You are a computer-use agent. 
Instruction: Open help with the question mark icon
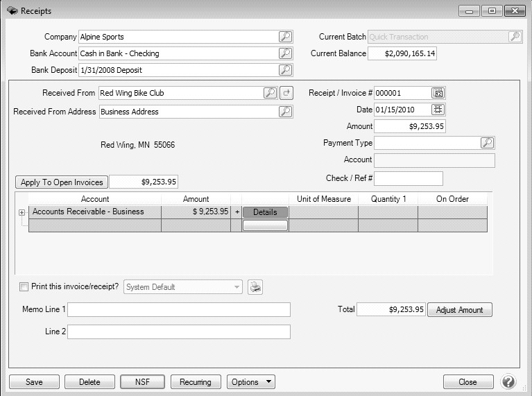(508, 382)
